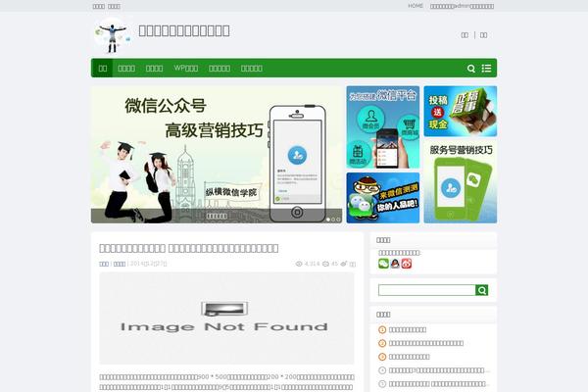
Task: Click the large site title text beside the logo
Action: [184, 30]
